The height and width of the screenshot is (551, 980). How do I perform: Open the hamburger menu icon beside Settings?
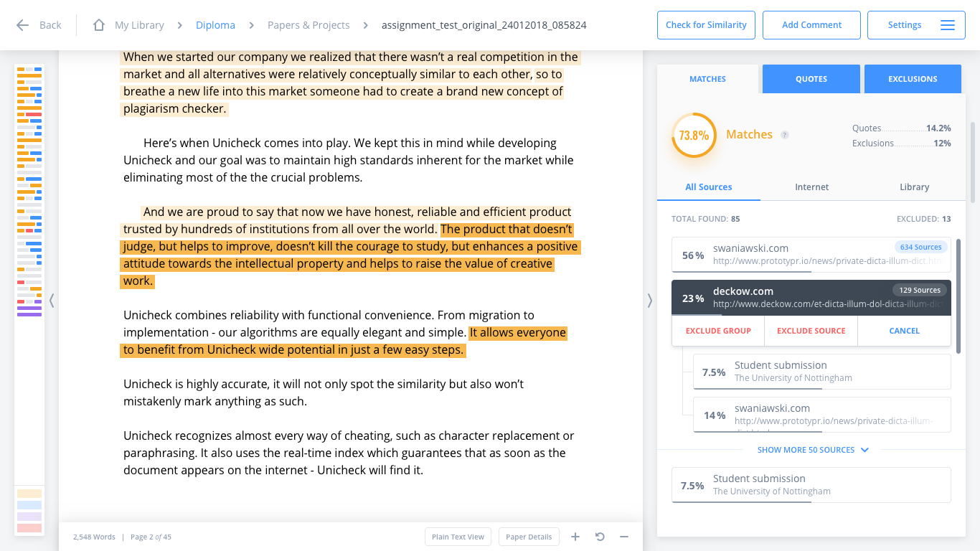pos(947,25)
